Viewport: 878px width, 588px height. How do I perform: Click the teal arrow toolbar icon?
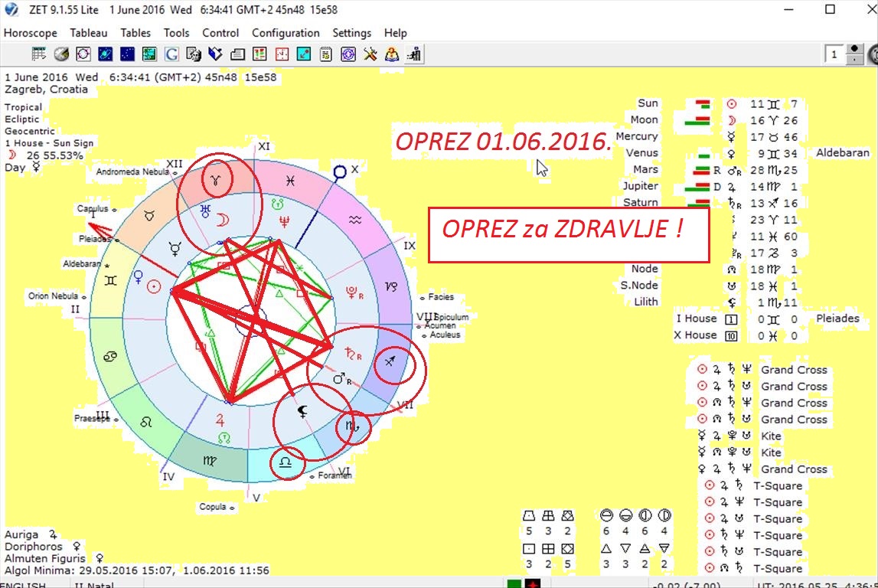pos(304,54)
